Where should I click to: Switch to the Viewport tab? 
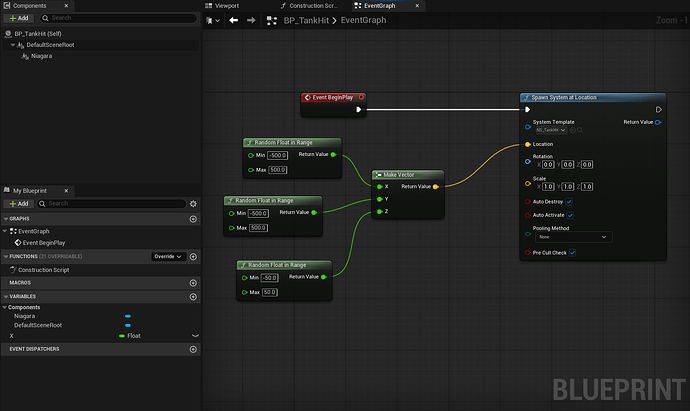click(x=224, y=5)
